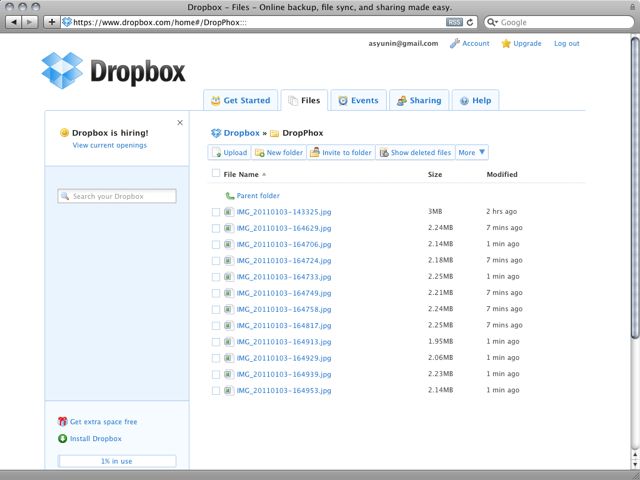The height and width of the screenshot is (480, 640).
Task: Click the Upload button
Action: pyautogui.click(x=229, y=152)
